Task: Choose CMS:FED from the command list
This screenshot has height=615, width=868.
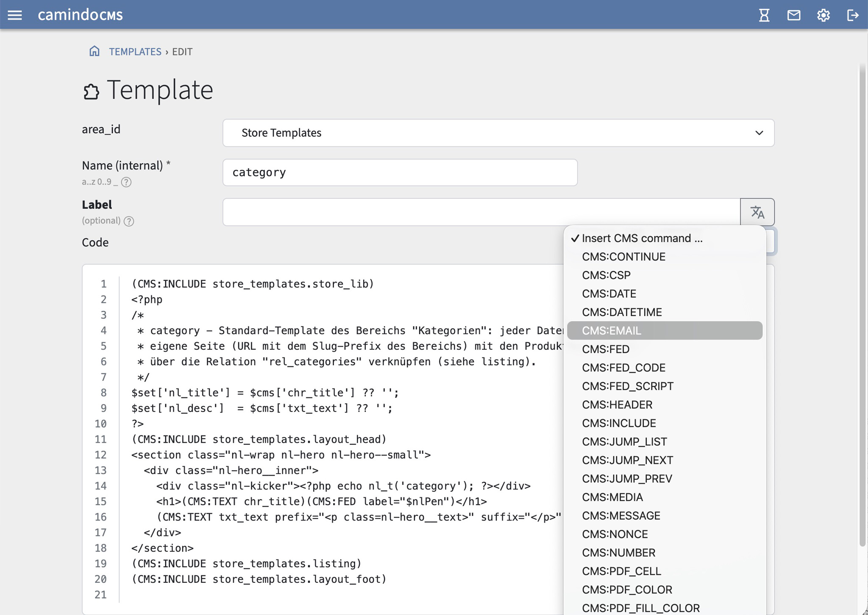Action: pyautogui.click(x=665, y=349)
